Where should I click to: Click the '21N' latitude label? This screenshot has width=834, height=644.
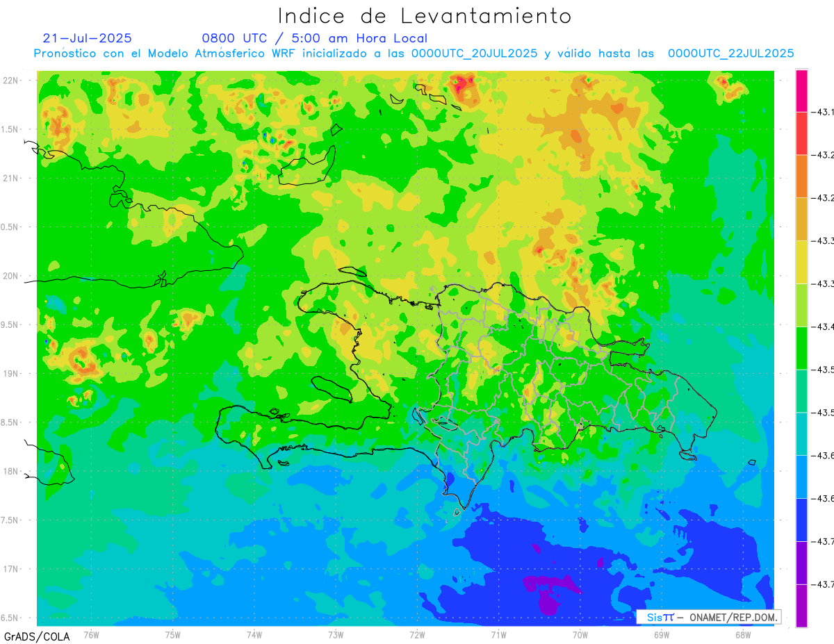10,179
